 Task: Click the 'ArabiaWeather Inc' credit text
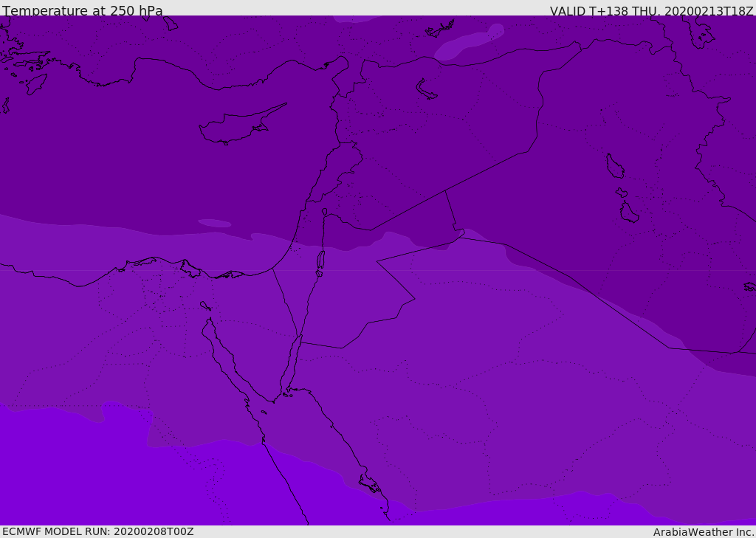click(x=703, y=532)
